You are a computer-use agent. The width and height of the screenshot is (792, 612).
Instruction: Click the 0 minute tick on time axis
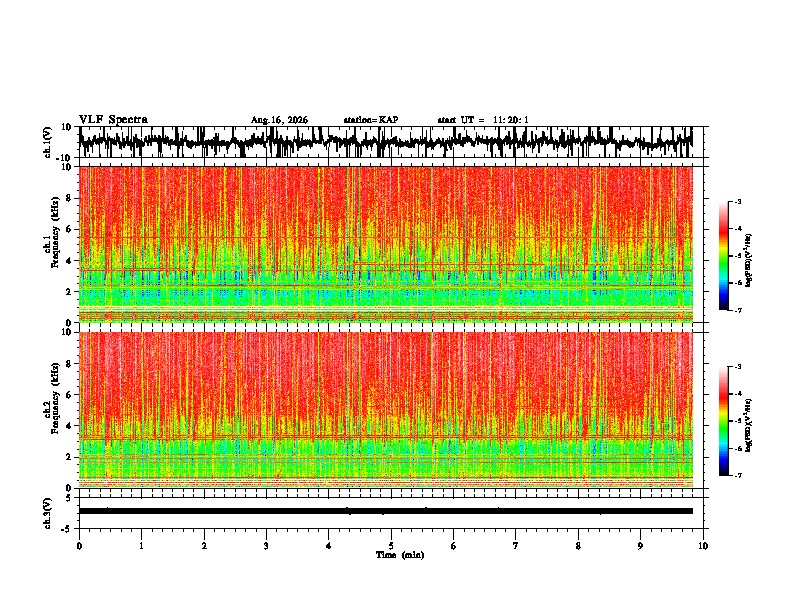click(79, 546)
